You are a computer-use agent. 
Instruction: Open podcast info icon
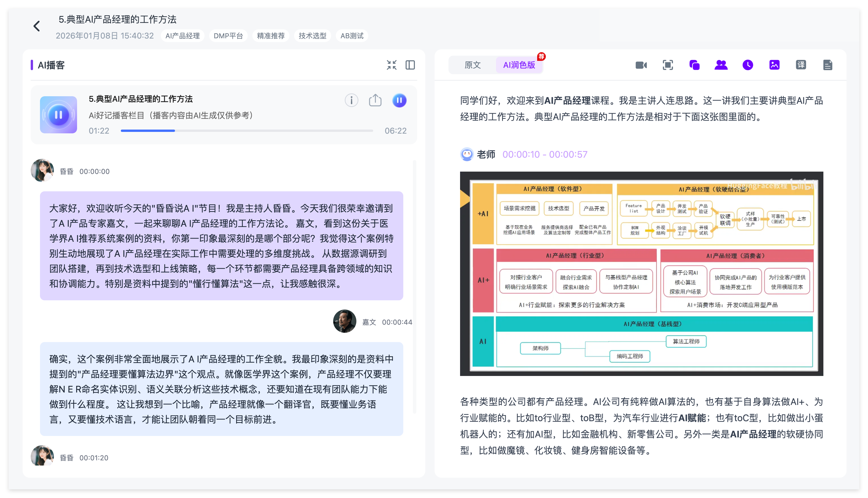[x=351, y=100]
